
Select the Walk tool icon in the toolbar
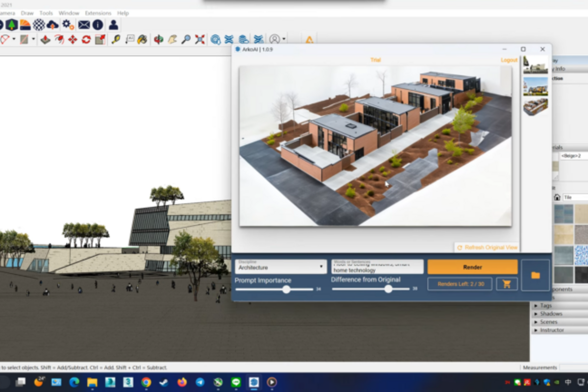point(172,38)
